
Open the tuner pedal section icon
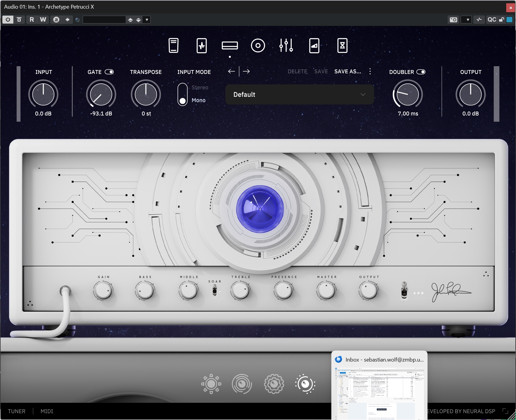point(173,46)
